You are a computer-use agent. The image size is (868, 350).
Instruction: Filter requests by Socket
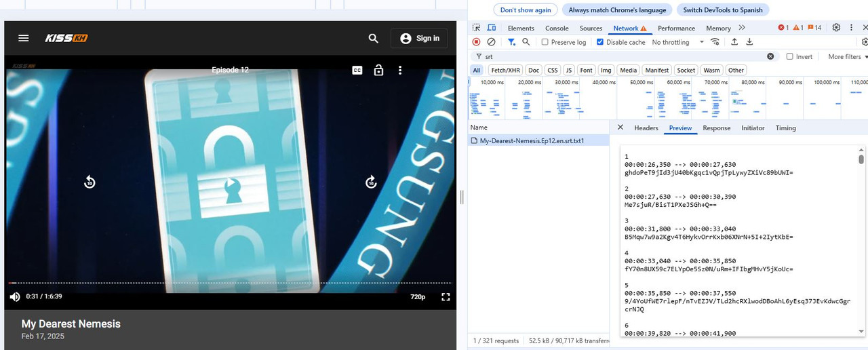pyautogui.click(x=686, y=71)
